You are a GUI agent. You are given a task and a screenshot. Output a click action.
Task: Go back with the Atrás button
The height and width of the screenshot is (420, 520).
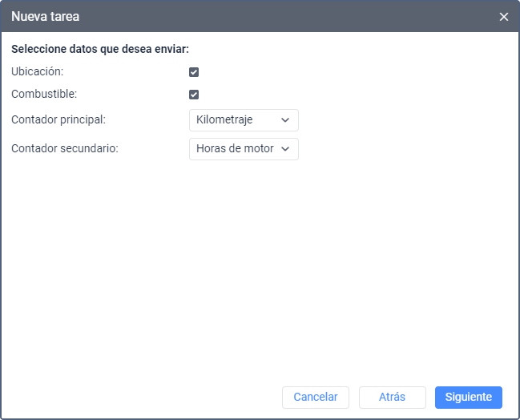[x=392, y=398]
